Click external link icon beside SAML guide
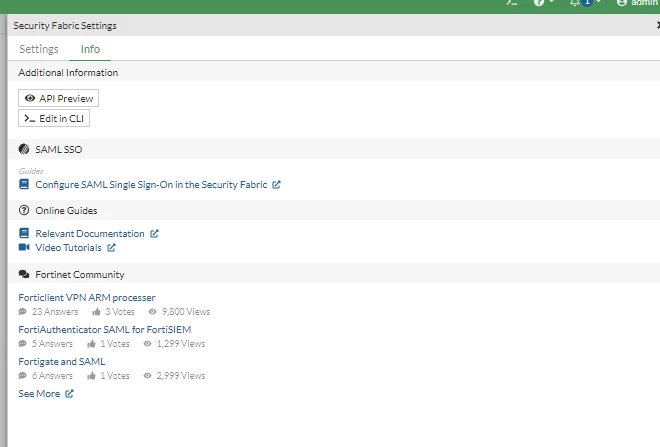 276,185
